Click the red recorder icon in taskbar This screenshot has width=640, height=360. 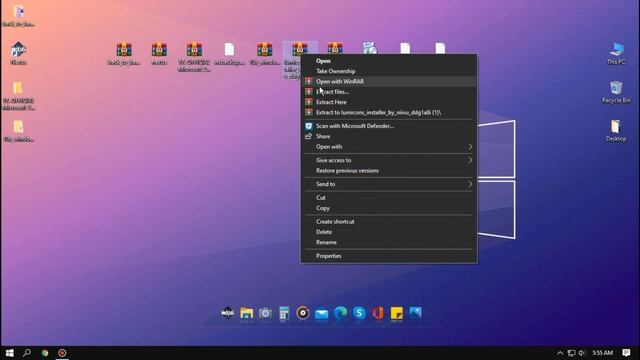(x=62, y=353)
